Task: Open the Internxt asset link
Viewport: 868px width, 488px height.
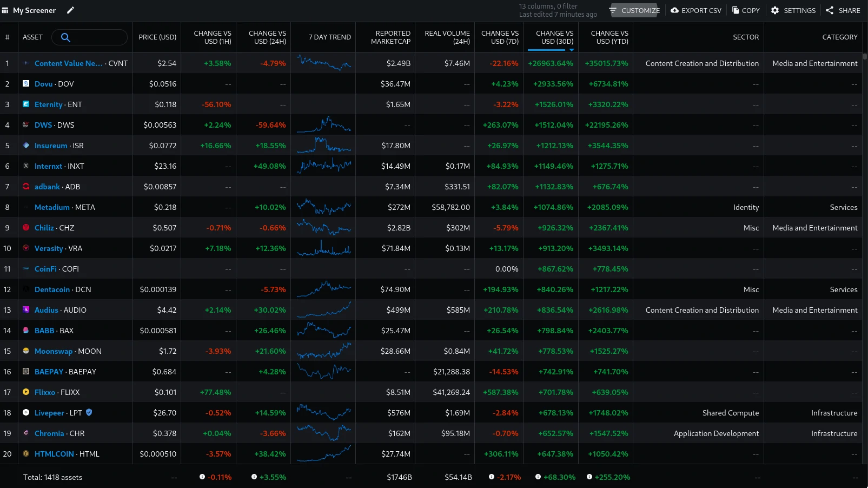Action: (x=48, y=166)
